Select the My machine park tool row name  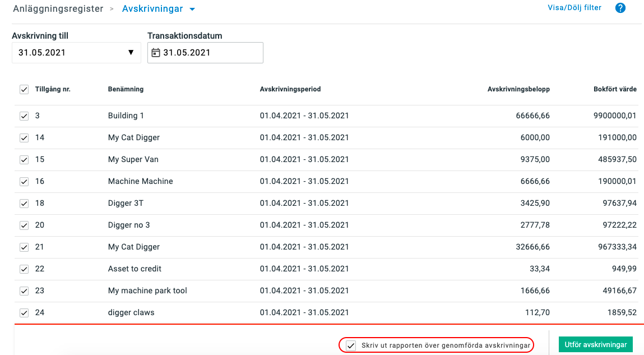pyautogui.click(x=147, y=291)
